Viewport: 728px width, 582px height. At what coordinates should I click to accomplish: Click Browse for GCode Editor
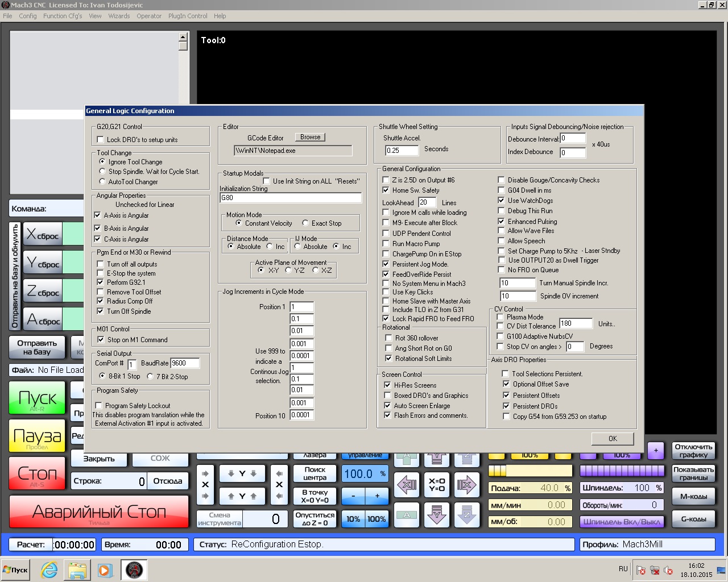pos(310,137)
